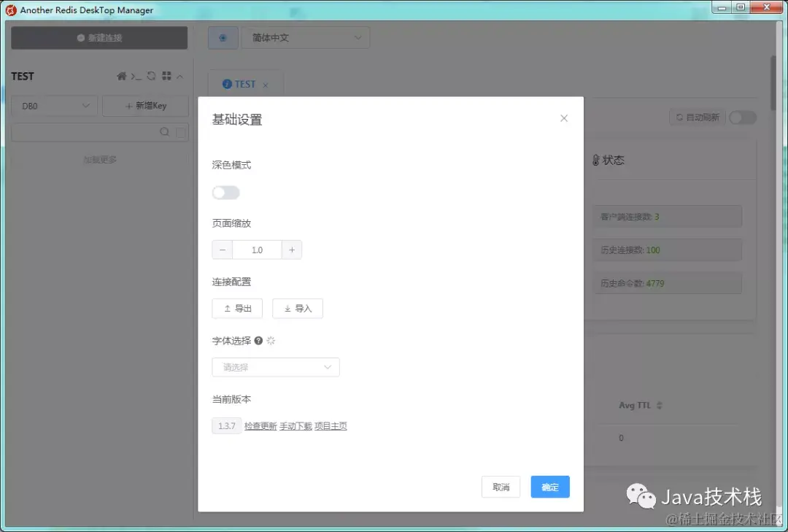Click the 确定 confirm button
This screenshot has width=788, height=532.
point(549,487)
